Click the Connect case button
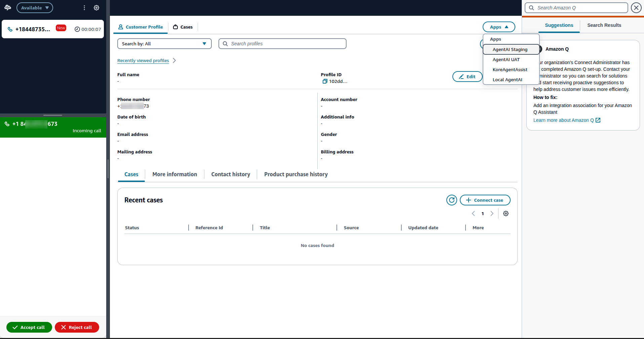This screenshot has height=339, width=644. click(x=485, y=200)
